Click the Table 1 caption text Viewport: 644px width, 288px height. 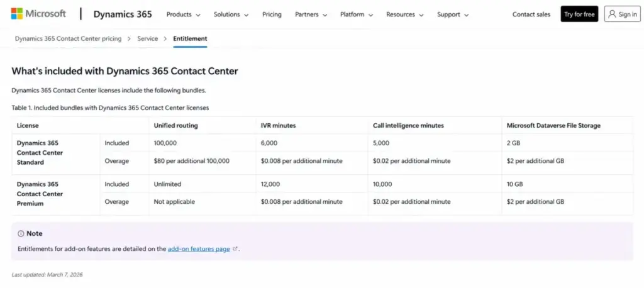pos(110,108)
